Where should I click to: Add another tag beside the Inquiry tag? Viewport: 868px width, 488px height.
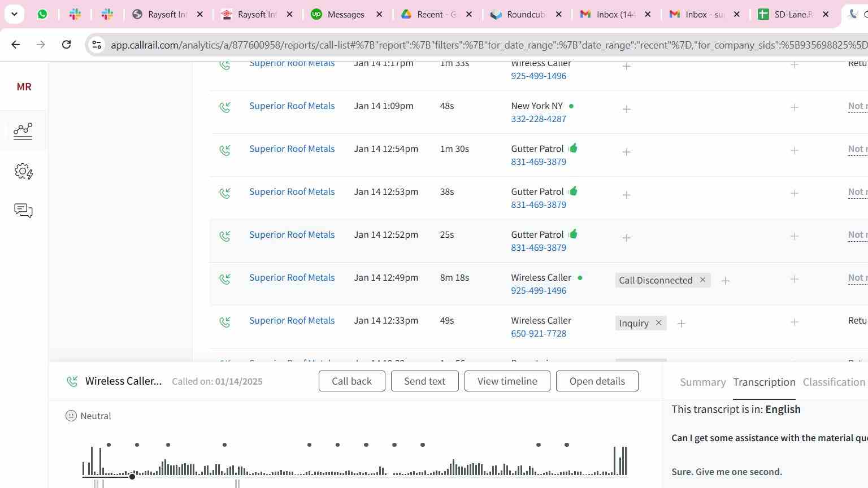point(682,324)
